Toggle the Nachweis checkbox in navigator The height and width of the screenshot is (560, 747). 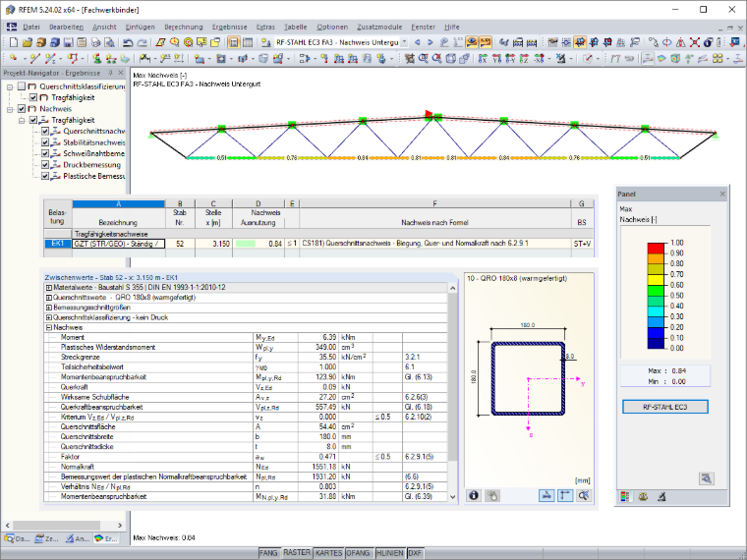point(22,109)
